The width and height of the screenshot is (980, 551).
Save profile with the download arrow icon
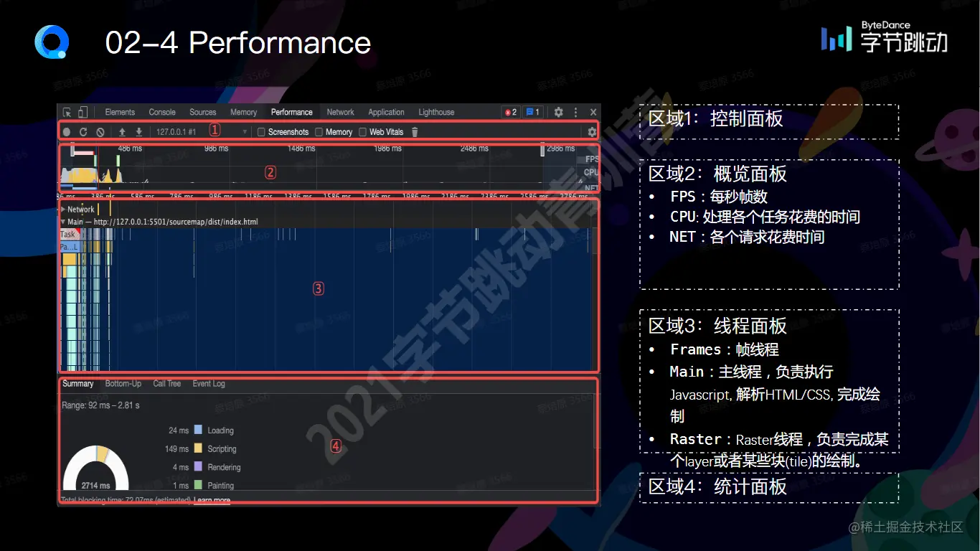139,132
